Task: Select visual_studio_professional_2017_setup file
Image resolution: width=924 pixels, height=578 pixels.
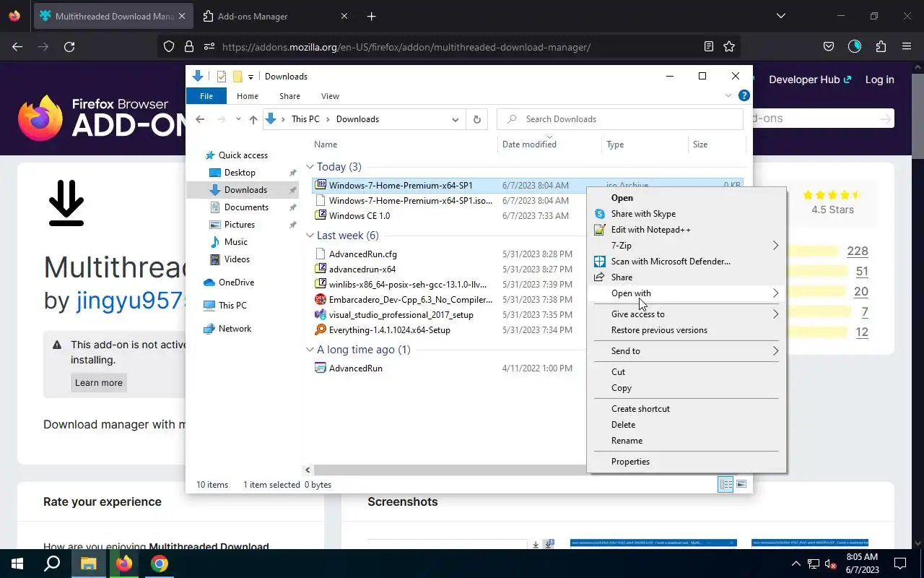Action: [x=401, y=315]
